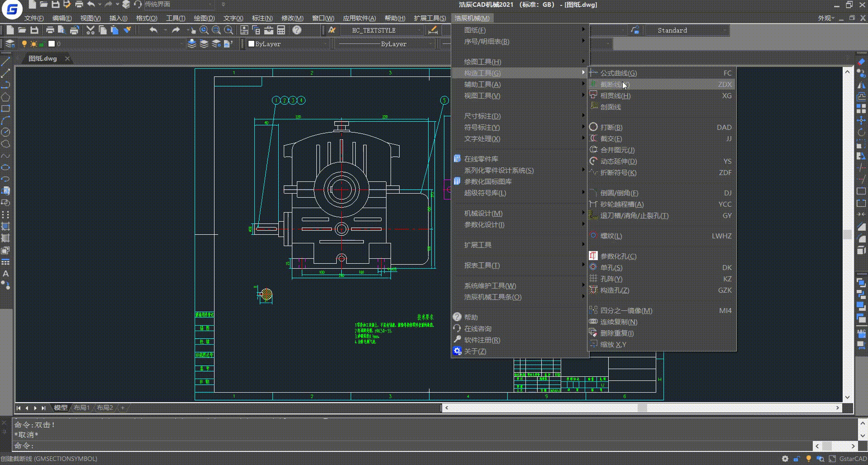The width and height of the screenshot is (868, 465).
Task: Select the Pan hand tool icon
Action: click(x=193, y=30)
